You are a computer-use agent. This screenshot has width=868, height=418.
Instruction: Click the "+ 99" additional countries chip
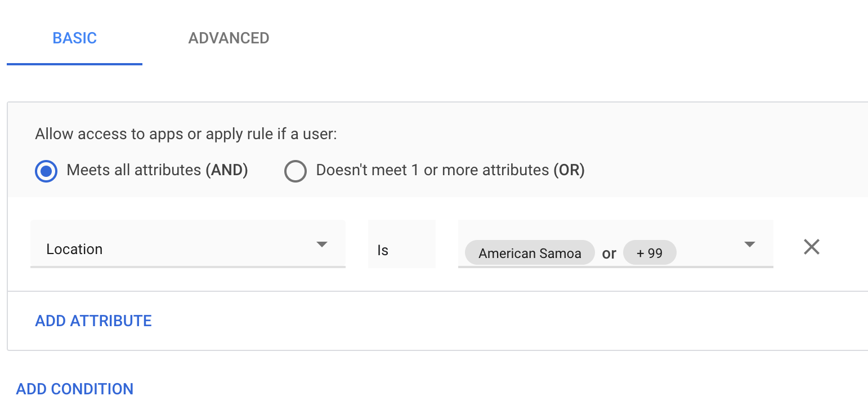(650, 253)
